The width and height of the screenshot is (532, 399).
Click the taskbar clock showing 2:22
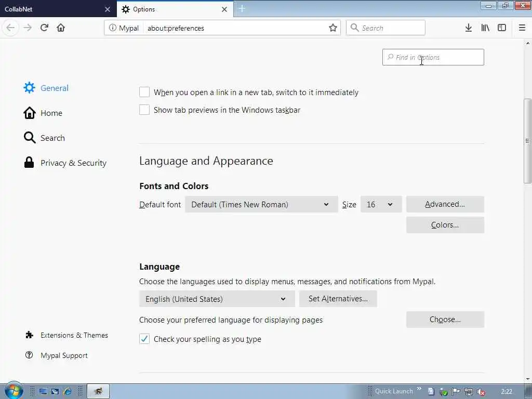point(507,392)
